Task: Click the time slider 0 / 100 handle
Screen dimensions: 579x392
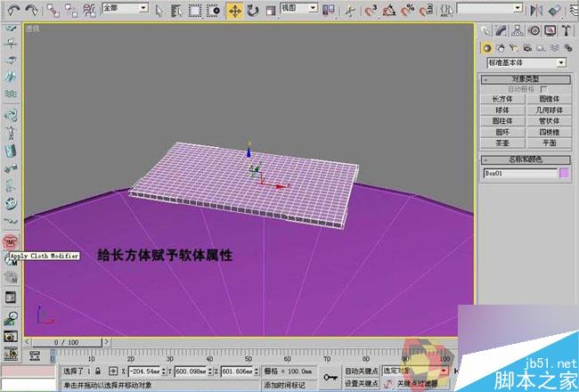Action: (x=67, y=342)
